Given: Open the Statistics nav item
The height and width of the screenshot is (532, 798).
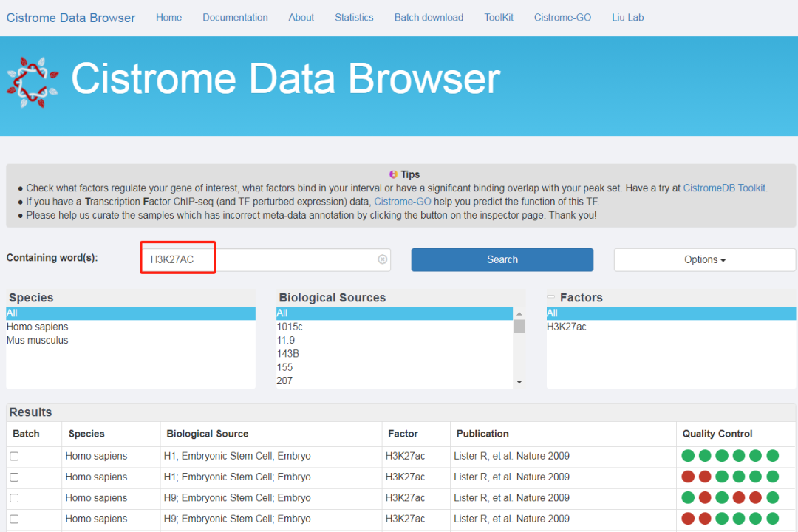Looking at the screenshot, I should pyautogui.click(x=354, y=17).
